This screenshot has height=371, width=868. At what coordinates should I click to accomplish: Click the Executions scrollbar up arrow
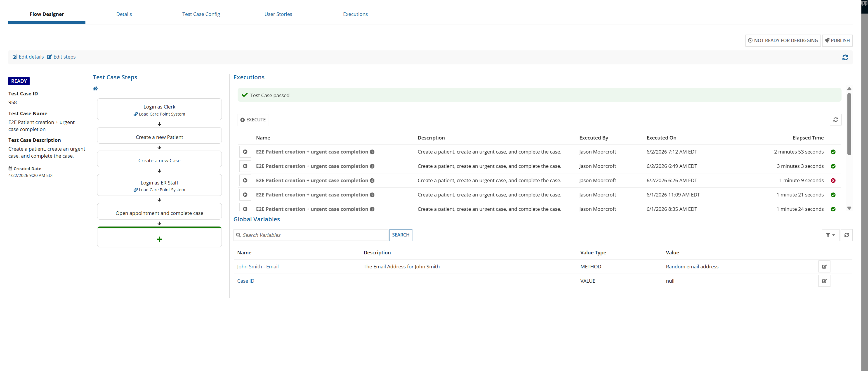849,89
